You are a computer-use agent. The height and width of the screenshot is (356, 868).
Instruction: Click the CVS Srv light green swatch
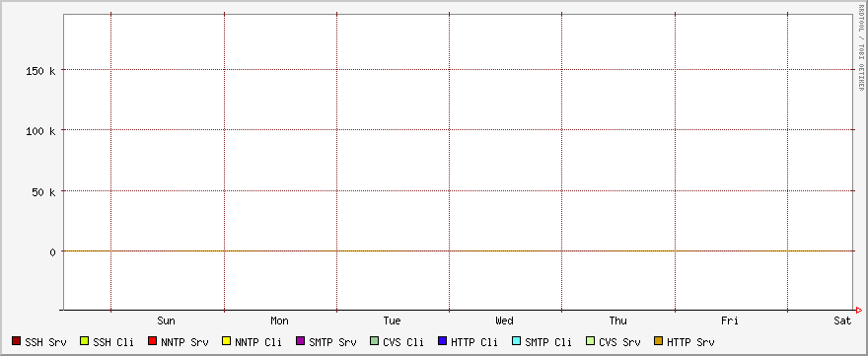[590, 341]
